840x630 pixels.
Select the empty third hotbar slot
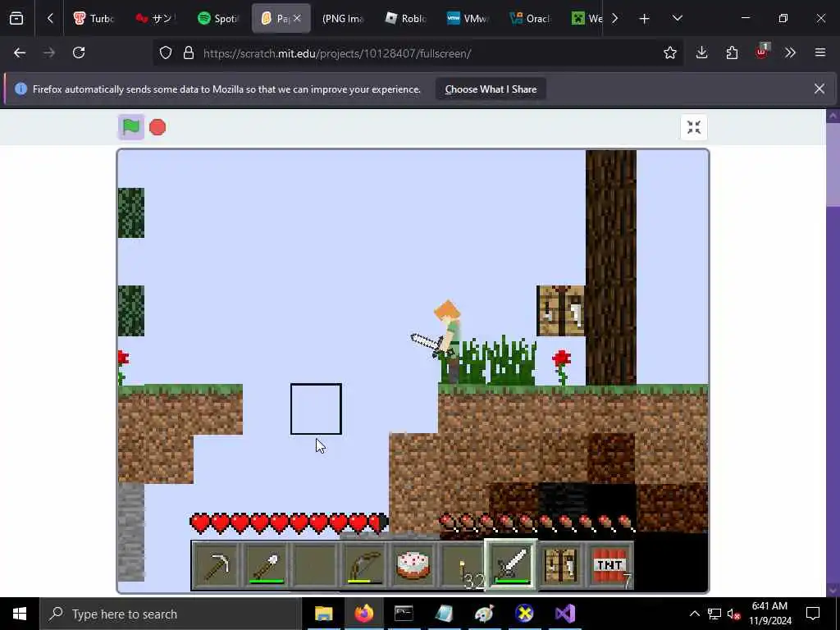click(315, 565)
